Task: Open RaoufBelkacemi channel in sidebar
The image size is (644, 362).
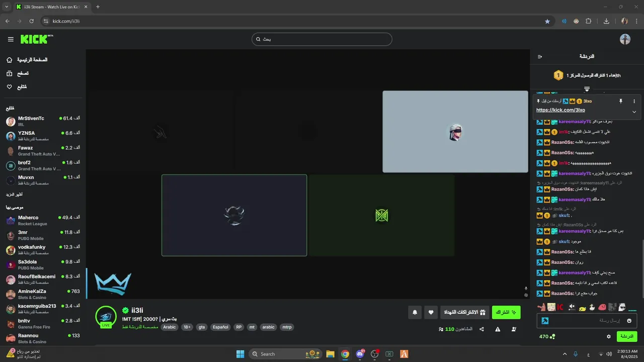Action: 43,280
